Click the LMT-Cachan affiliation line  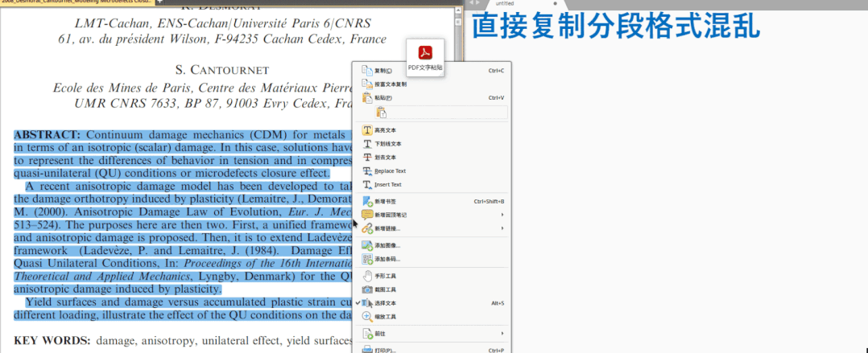[x=222, y=24]
